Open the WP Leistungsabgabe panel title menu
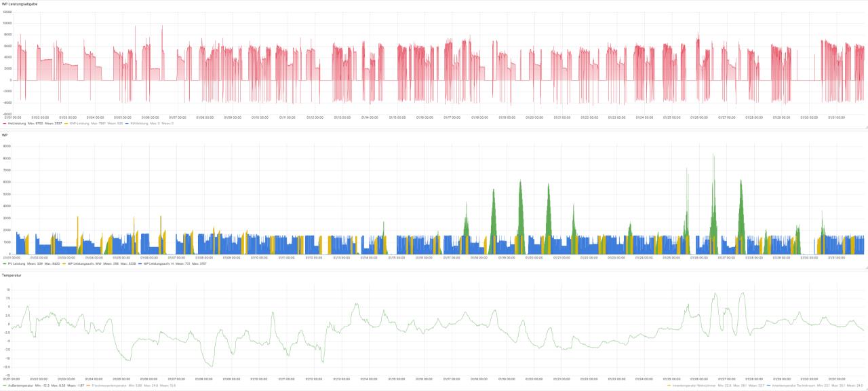Screen dimensions: 868x391 coord(20,4)
